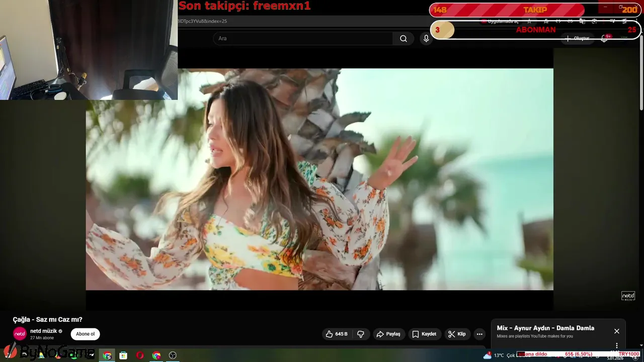Click the Uygulamada aç browser button
This screenshot has height=362, width=644.
point(500,21)
